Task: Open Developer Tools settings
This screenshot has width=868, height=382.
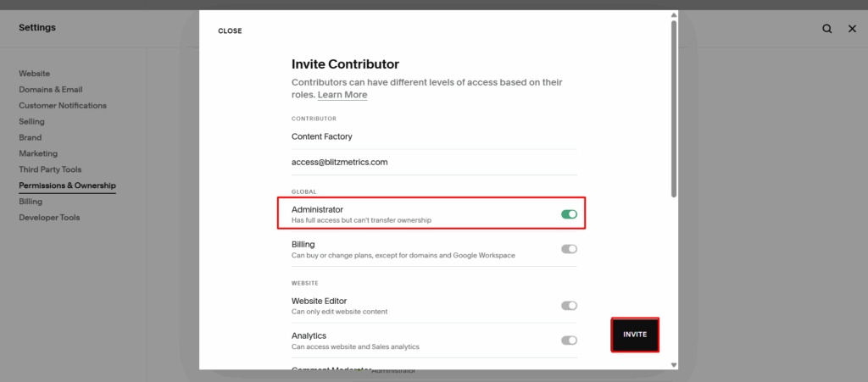Action: tap(49, 218)
